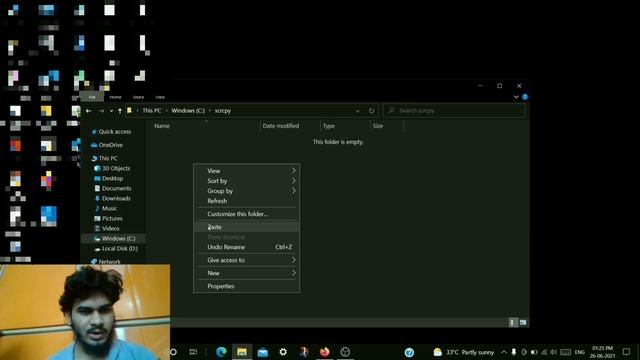Screen dimensions: 640x360
Task: Open OBS Studio on the taskbar
Action: pos(345,352)
